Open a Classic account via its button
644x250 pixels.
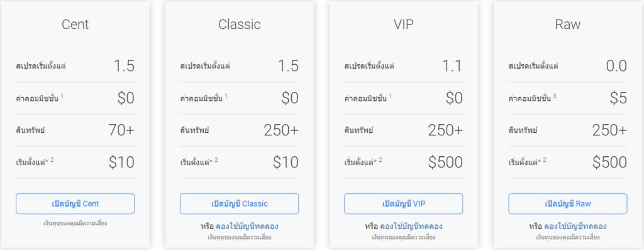pos(240,204)
